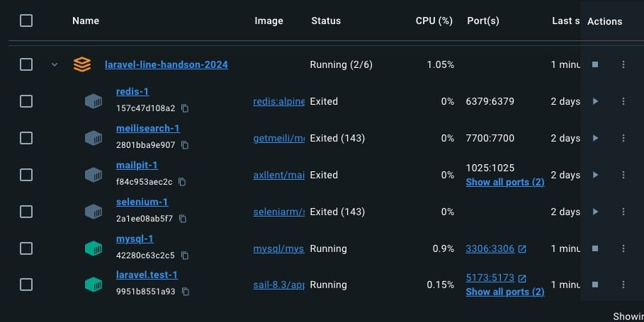Check the laravel.test-1 container checkbox
The width and height of the screenshot is (644, 322).
[x=26, y=284]
